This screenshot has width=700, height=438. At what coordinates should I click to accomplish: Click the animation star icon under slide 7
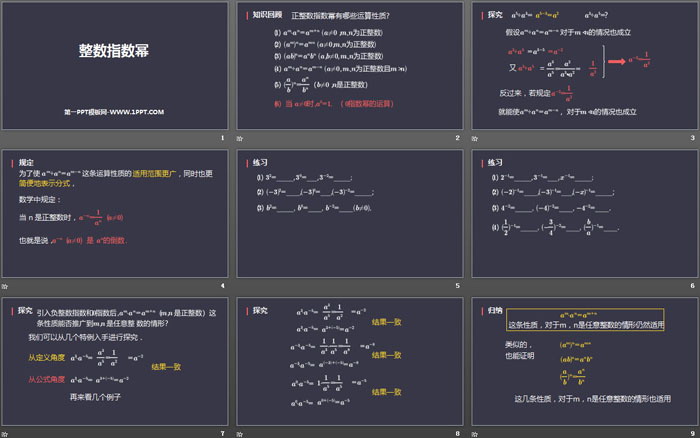(4, 434)
